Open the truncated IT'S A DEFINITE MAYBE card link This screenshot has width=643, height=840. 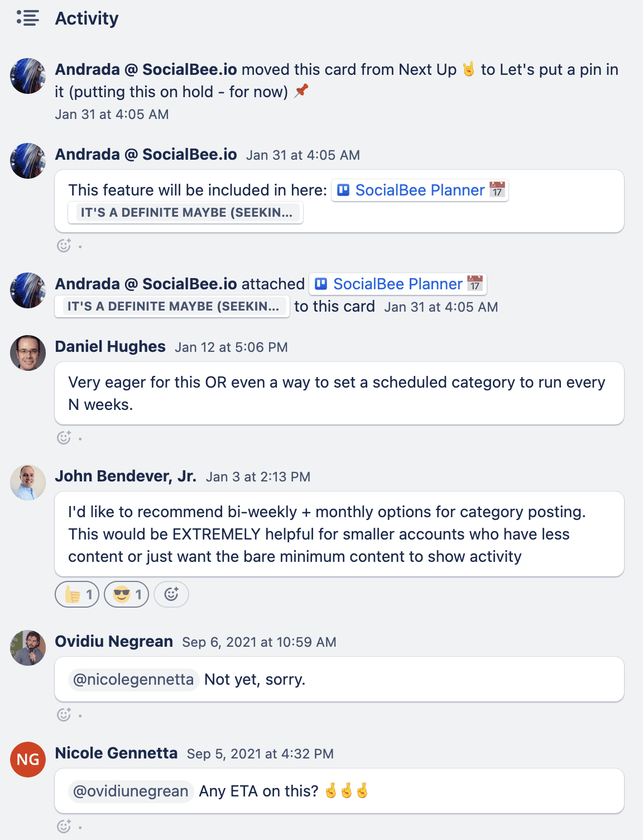(186, 212)
